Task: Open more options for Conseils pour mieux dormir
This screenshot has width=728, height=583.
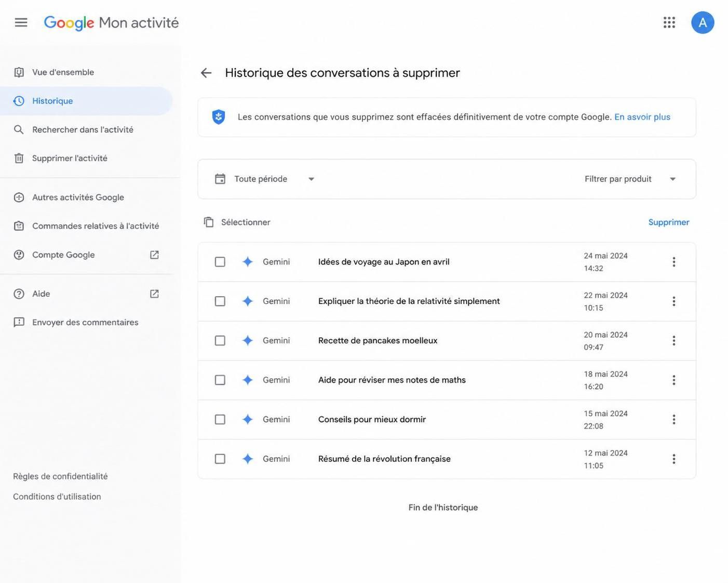Action: click(673, 419)
